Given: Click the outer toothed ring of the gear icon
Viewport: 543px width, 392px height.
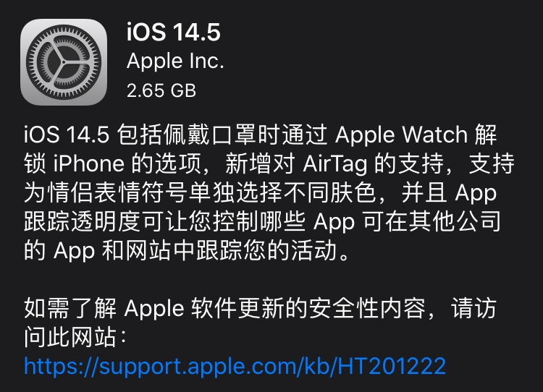Looking at the screenshot, I should pyautogui.click(x=64, y=30).
